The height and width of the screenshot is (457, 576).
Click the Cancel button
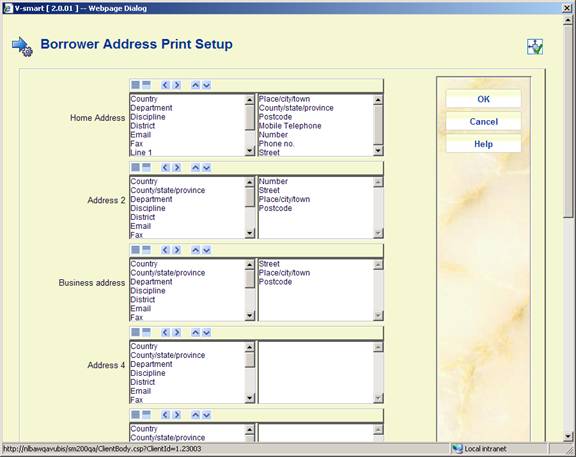(x=483, y=122)
